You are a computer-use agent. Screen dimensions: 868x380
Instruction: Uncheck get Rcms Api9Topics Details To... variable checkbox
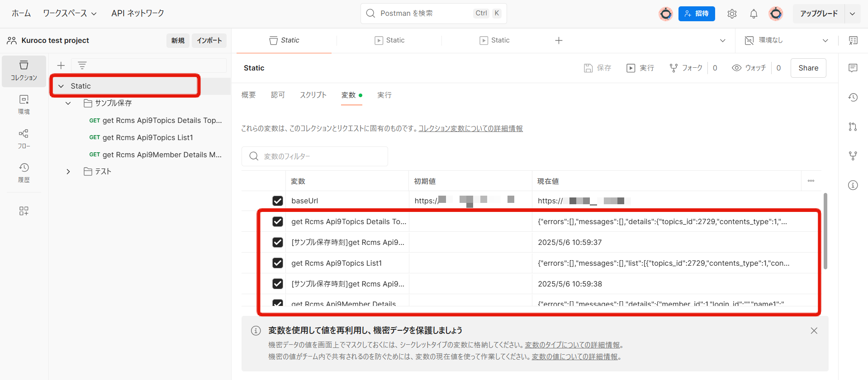click(x=278, y=221)
